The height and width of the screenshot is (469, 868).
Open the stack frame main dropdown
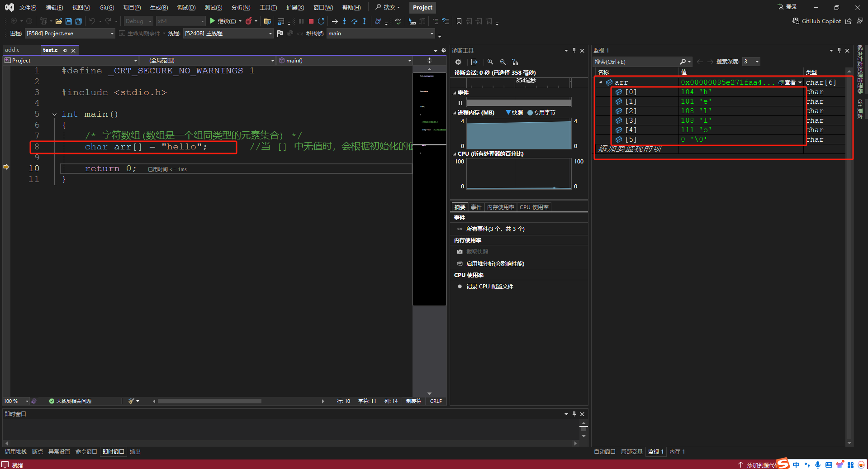[381, 33]
